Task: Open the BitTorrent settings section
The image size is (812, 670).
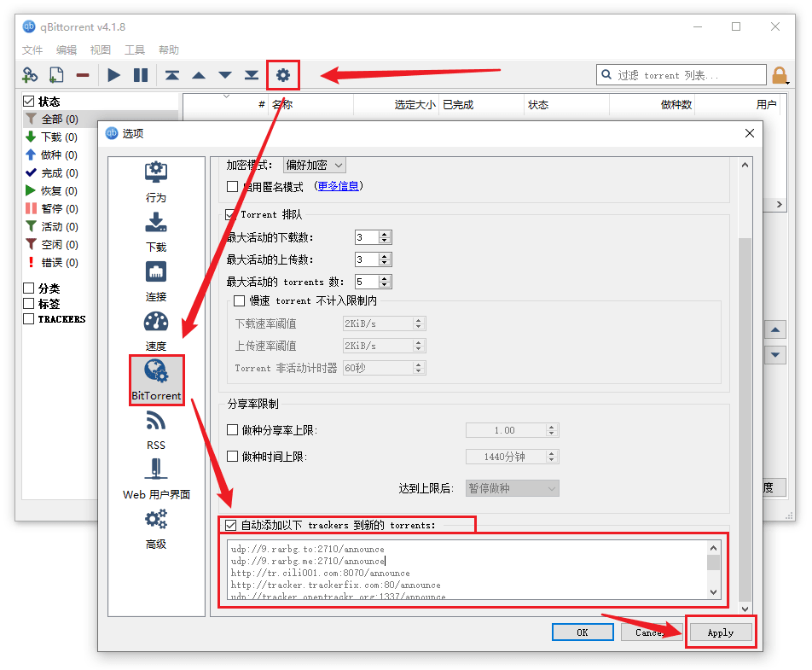Action: (156, 380)
